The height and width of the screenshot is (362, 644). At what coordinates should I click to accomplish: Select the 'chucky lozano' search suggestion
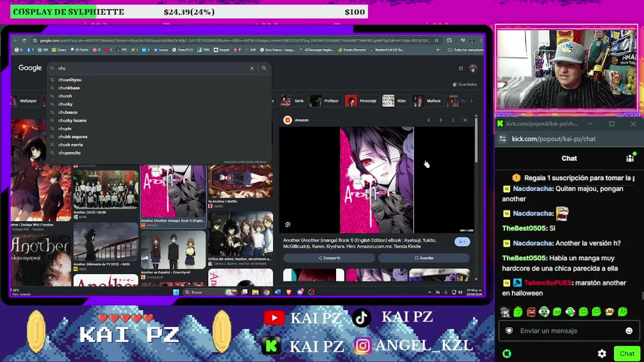[72, 121]
